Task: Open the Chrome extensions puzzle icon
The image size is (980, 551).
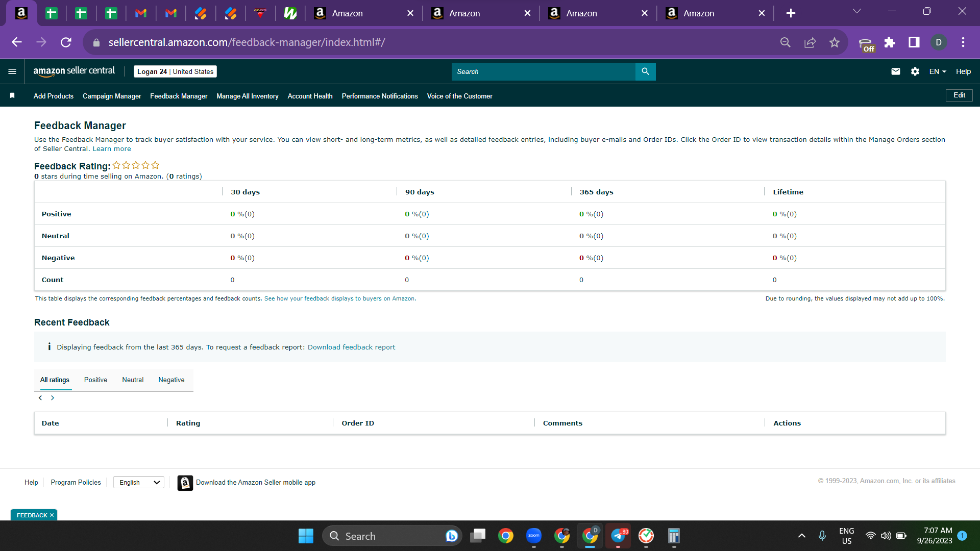Action: click(x=890, y=42)
